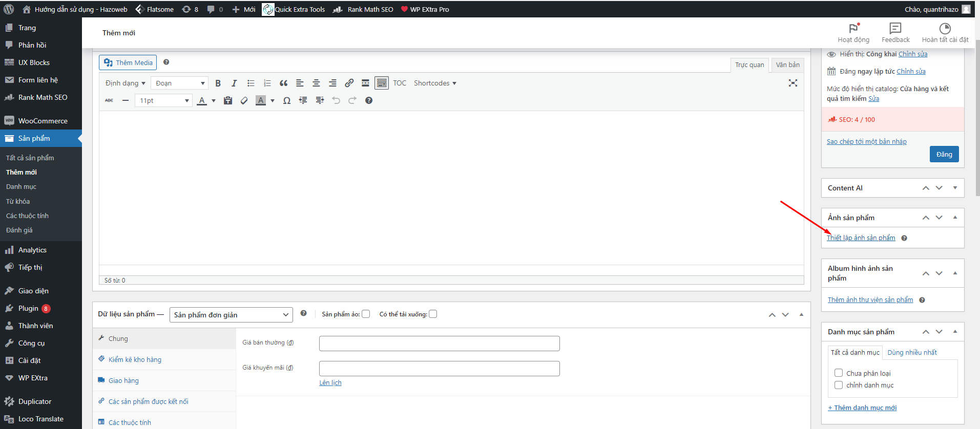Insert a blockquote in the editor
The width and height of the screenshot is (980, 429).
pyautogui.click(x=283, y=83)
